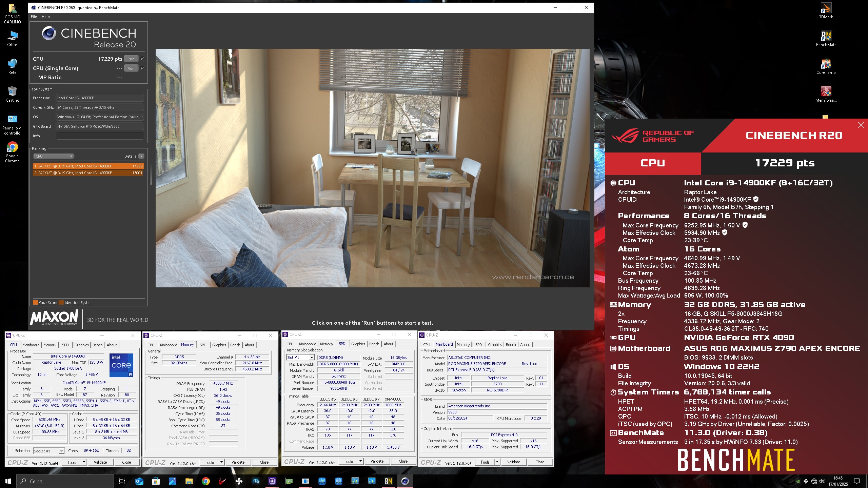Image resolution: width=868 pixels, height=488 pixels.
Task: Expand ranking Details arrow
Action: [141, 156]
